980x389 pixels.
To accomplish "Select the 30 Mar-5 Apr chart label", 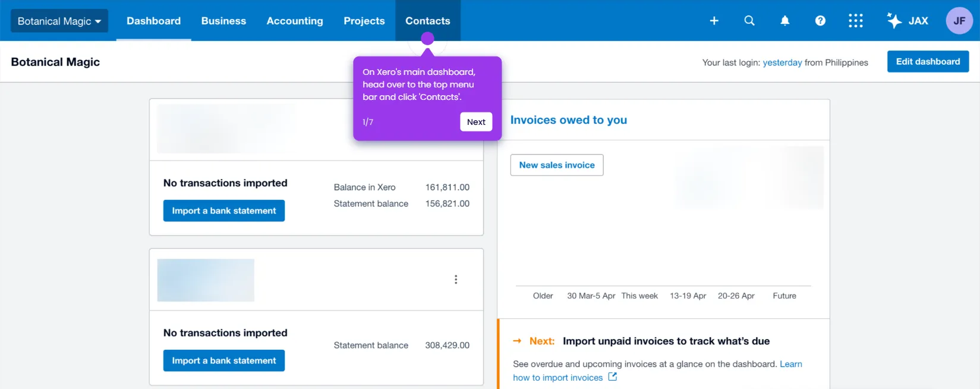I will pyautogui.click(x=591, y=296).
